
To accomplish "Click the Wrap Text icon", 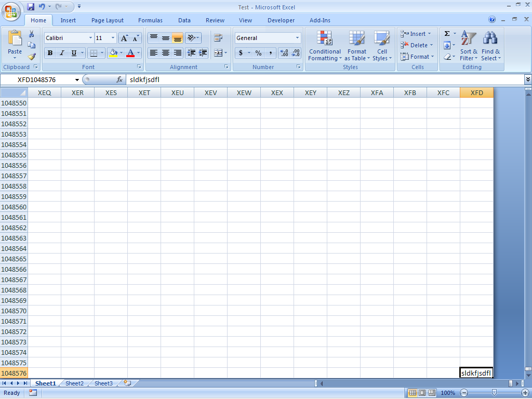I will [218, 38].
